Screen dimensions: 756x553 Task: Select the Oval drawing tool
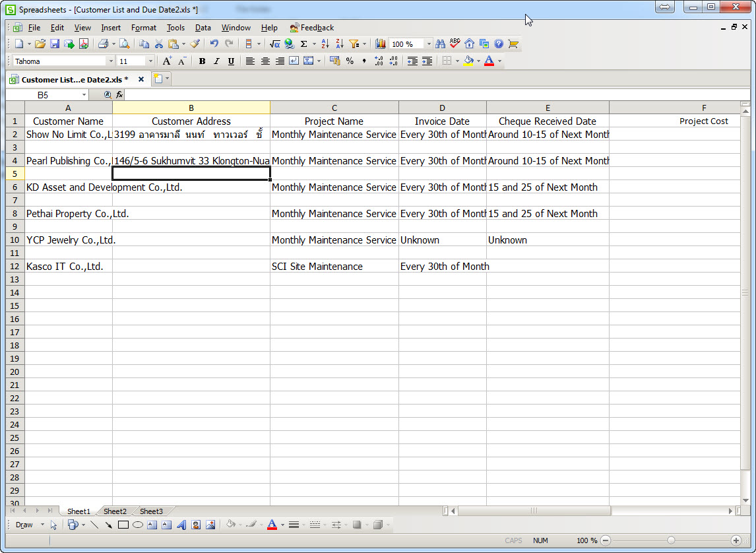(137, 525)
